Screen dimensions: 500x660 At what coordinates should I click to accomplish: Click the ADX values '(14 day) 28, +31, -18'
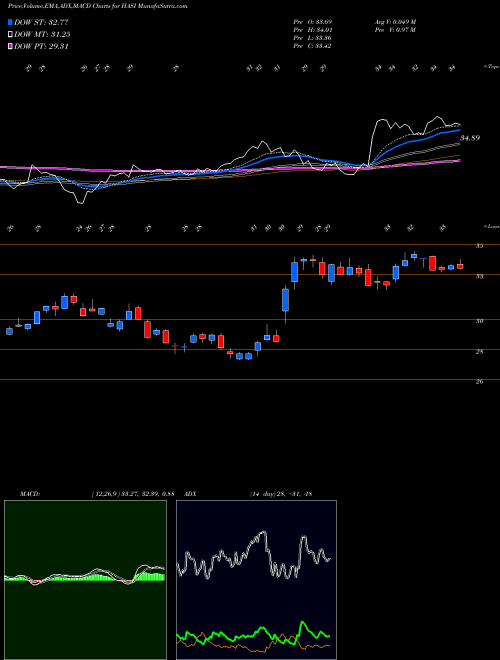(x=280, y=493)
